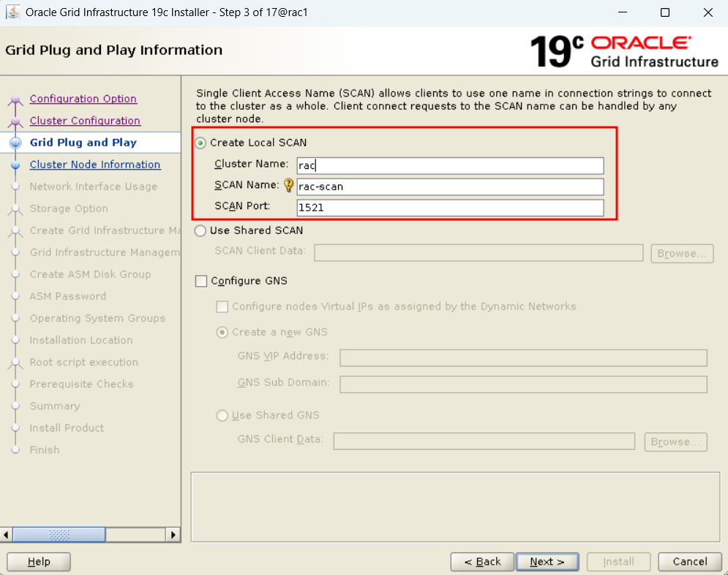
Task: Open the Configuration Option step
Action: coord(83,99)
